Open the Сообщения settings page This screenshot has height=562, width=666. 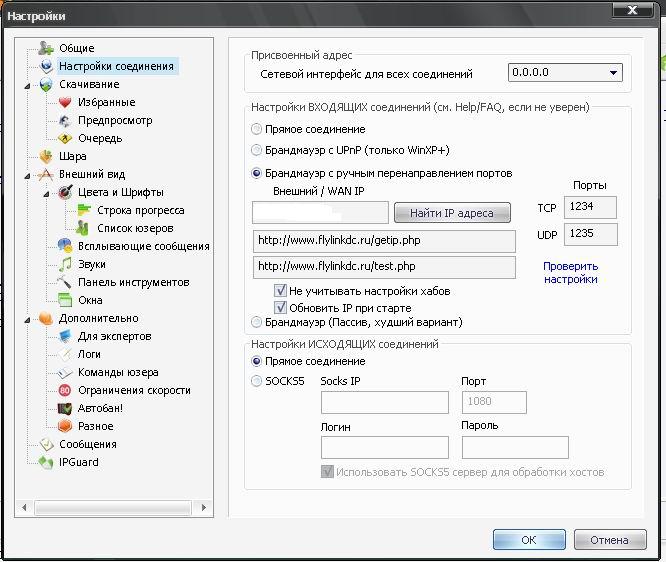[87, 444]
